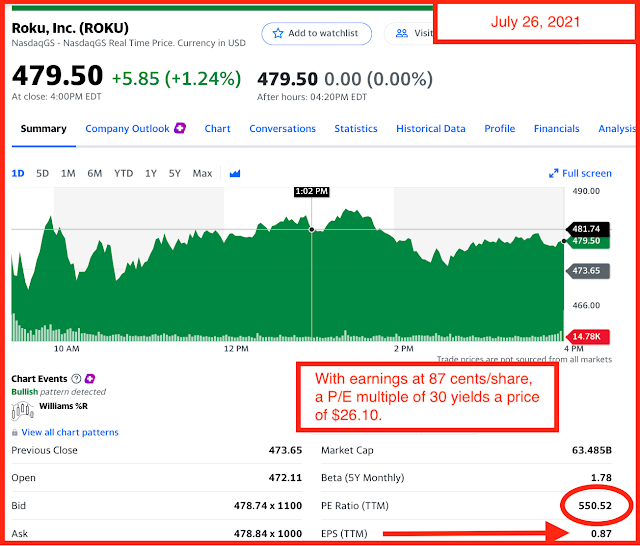Viewport: 640px width, 546px height.
Task: Open Chart Events help question mark icon
Action: click(76, 379)
